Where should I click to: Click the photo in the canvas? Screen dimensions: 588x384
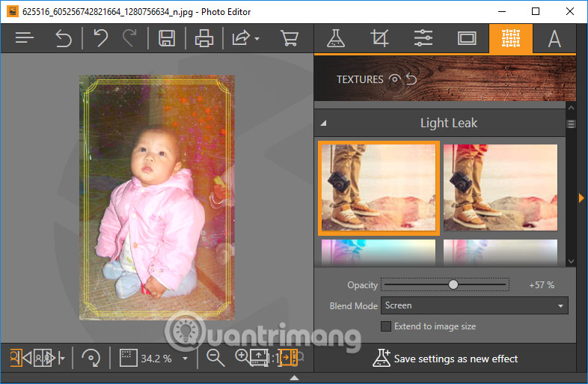pyautogui.click(x=157, y=198)
